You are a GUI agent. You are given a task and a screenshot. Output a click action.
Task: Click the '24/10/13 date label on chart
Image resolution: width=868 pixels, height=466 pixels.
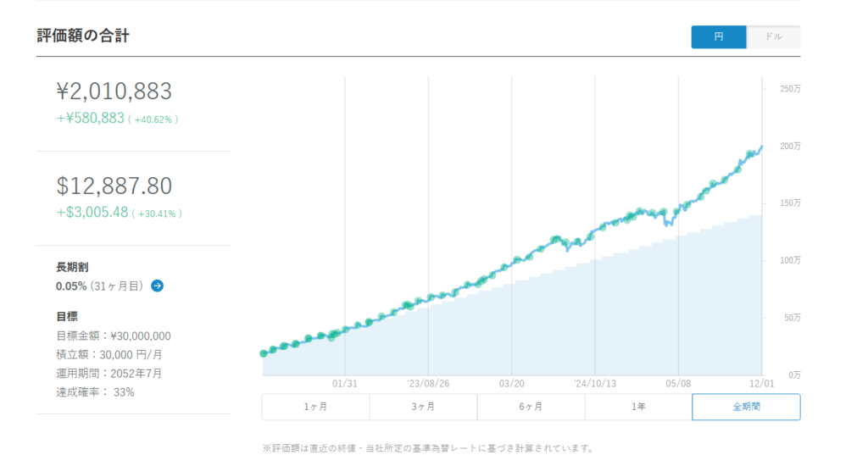pos(595,383)
